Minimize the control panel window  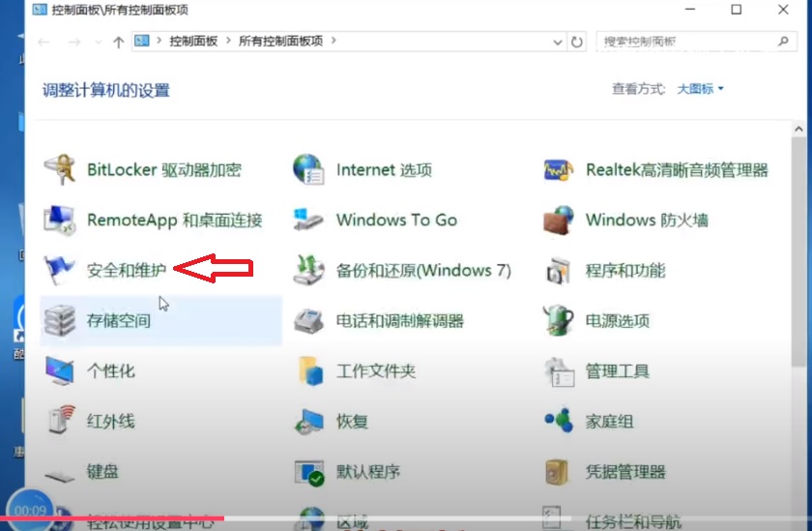(x=690, y=10)
